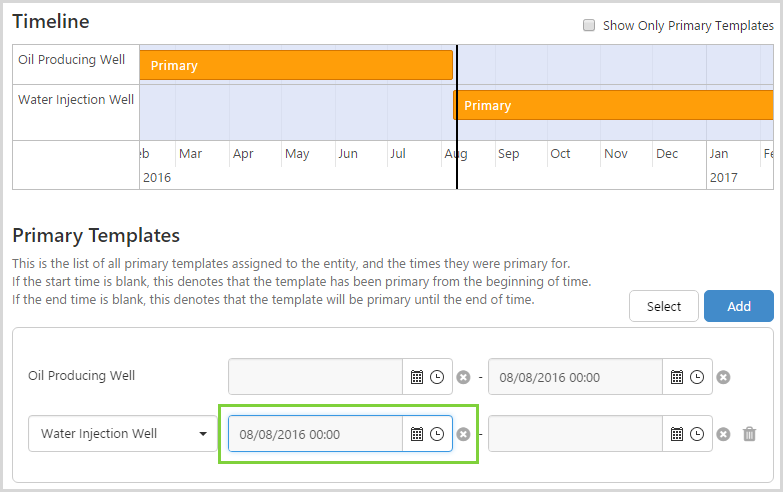The image size is (783, 492).
Task: Focus the Water Injection Well start time field
Action: (315, 434)
